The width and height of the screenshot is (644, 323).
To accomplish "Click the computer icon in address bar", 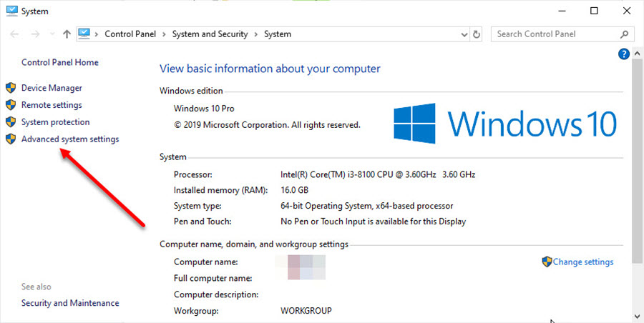I will click(x=84, y=34).
